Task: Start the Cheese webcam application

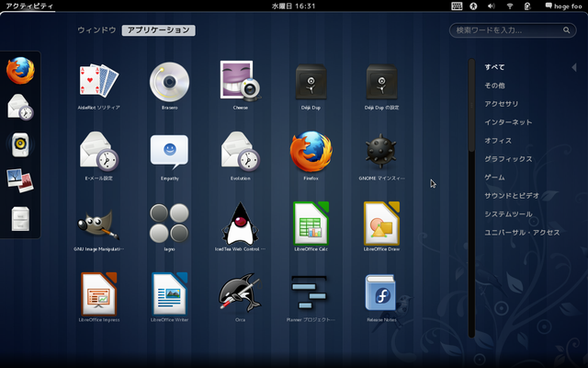Action: 240,82
